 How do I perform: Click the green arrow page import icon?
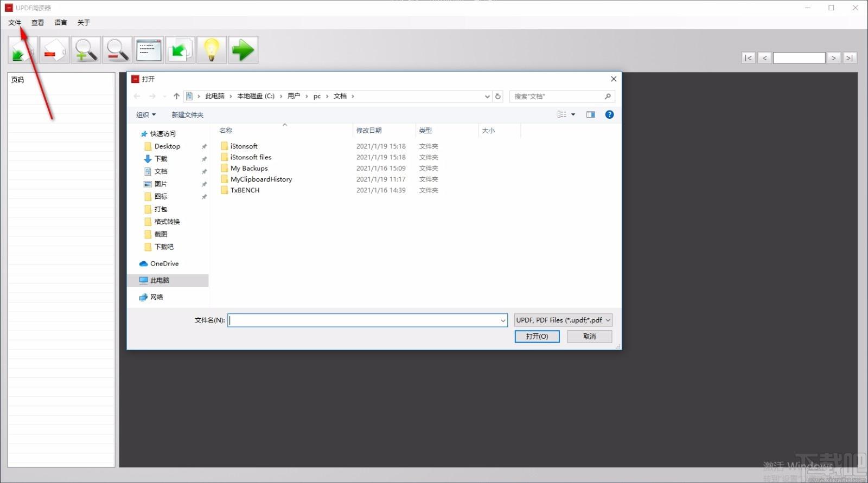pyautogui.click(x=180, y=50)
